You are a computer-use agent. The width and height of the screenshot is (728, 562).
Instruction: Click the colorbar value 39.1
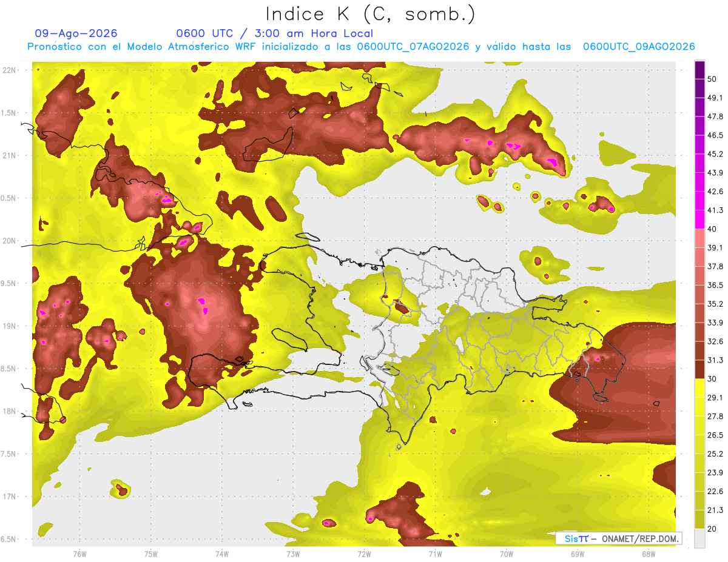715,247
